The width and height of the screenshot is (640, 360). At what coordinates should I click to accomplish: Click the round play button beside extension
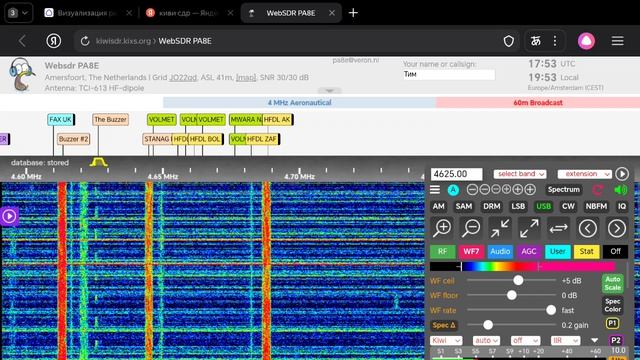click(622, 174)
